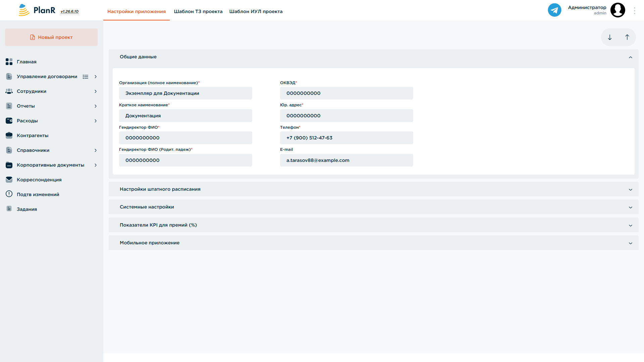644x362 pixels.
Task: Switch to Шаблон ТЗ проекта tab
Action: (198, 11)
